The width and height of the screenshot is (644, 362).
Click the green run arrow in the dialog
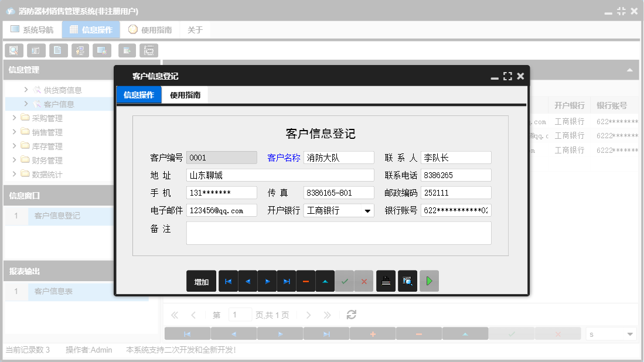[x=428, y=281]
